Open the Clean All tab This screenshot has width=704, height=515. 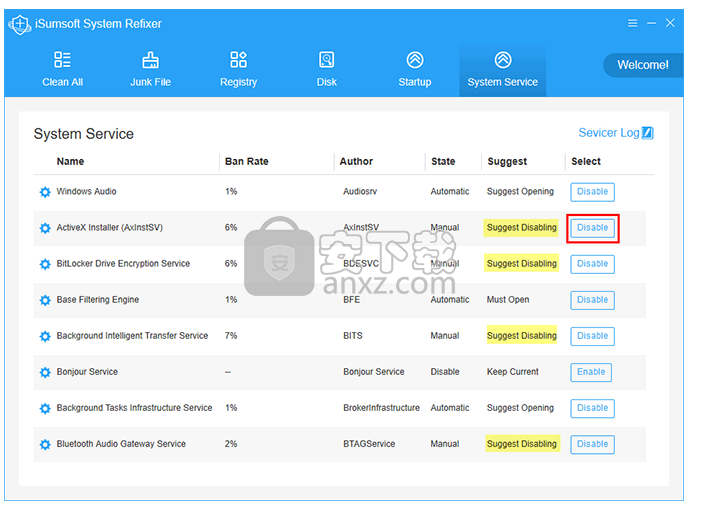62,69
